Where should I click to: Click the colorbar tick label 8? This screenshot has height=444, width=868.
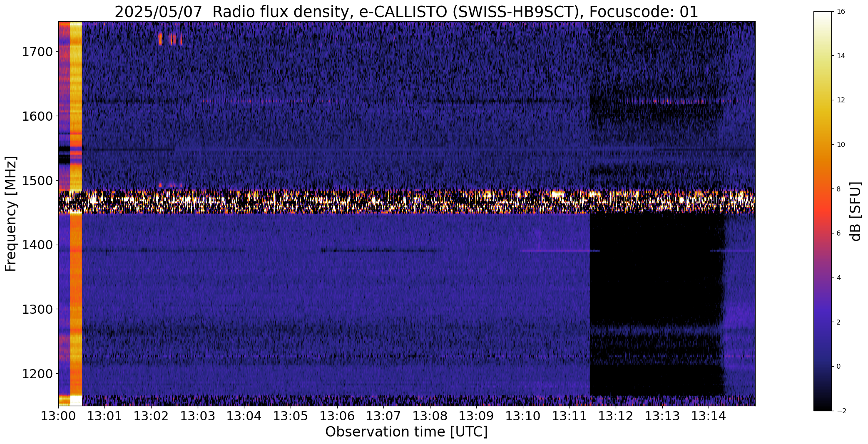838,189
